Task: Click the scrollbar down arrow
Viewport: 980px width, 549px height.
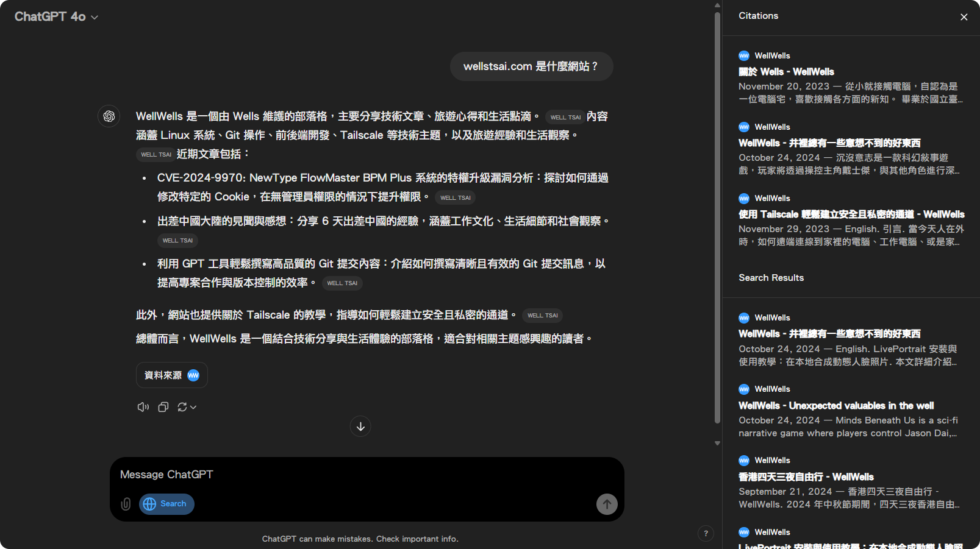Action: tap(717, 444)
